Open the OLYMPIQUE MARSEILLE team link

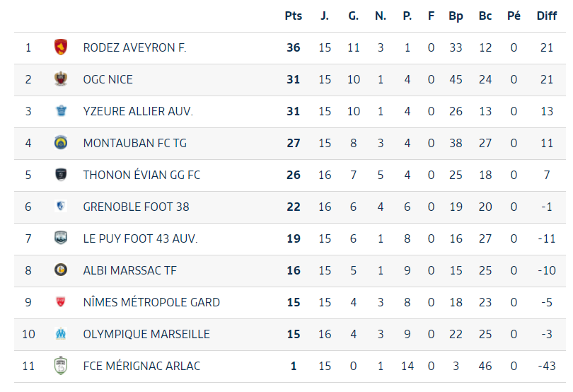point(146,334)
